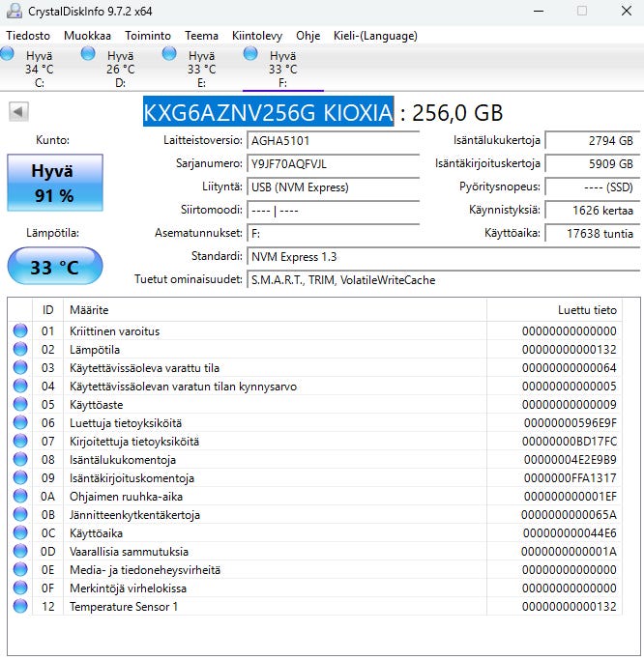Image resolution: width=644 pixels, height=660 pixels.
Task: Click status orb for Temperature Sensor 1 row
Action: (20, 607)
